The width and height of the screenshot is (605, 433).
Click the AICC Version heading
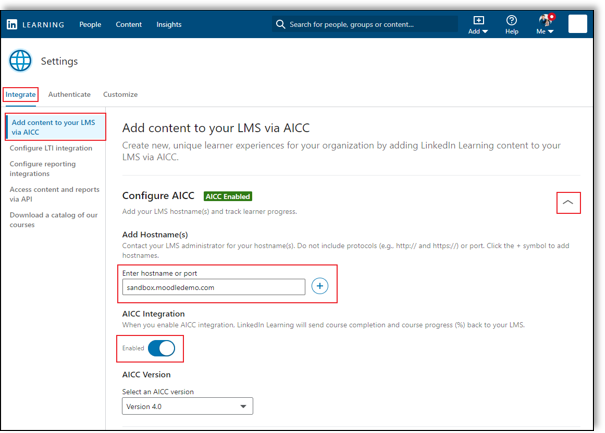146,375
